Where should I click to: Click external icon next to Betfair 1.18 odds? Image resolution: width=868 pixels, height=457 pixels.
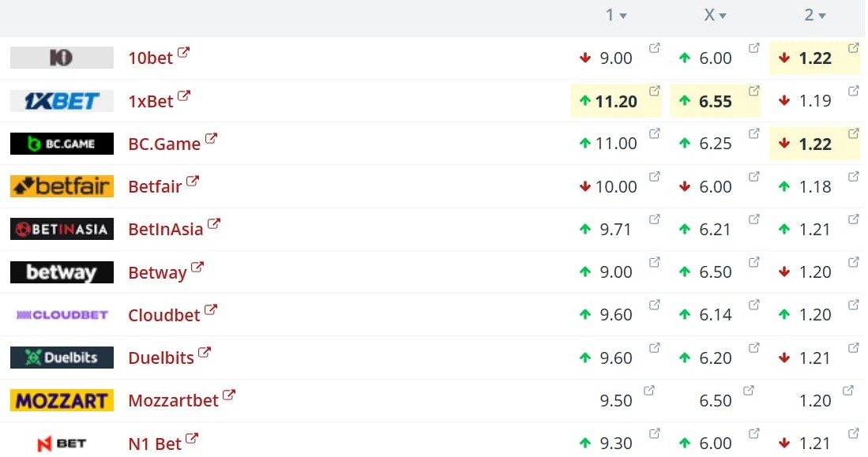coord(854,177)
